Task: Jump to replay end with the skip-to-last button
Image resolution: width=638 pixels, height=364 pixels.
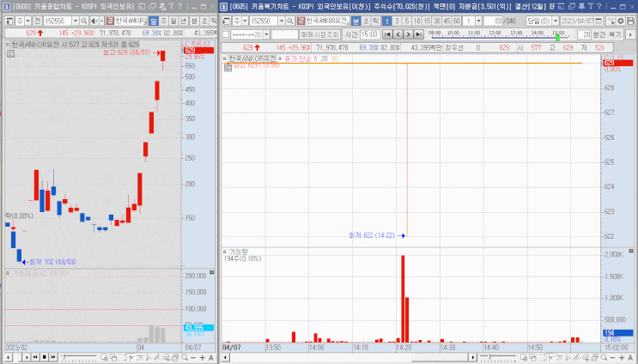Action: click(418, 34)
